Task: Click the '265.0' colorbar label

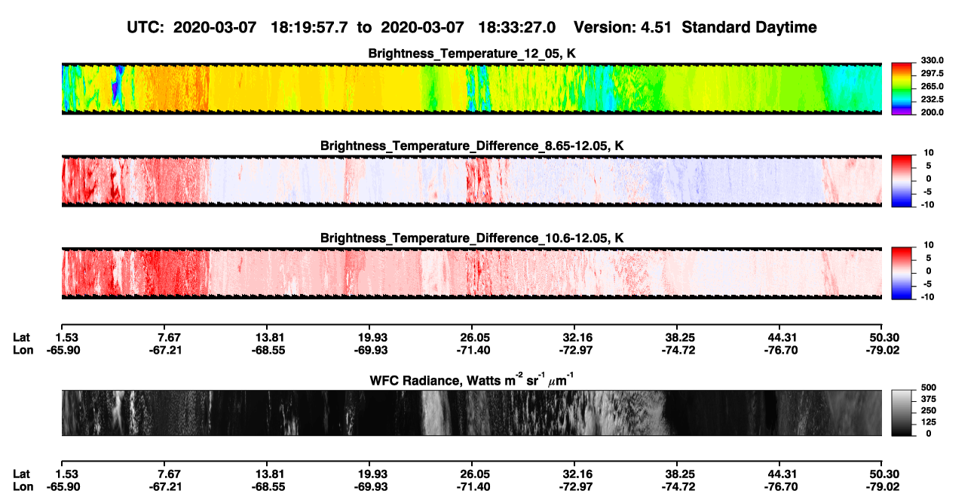Action: click(933, 86)
